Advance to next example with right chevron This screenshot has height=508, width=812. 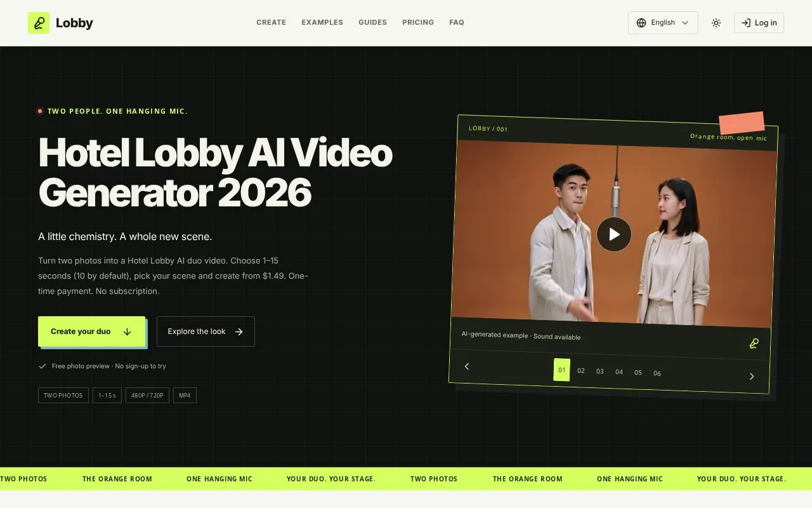coord(752,376)
